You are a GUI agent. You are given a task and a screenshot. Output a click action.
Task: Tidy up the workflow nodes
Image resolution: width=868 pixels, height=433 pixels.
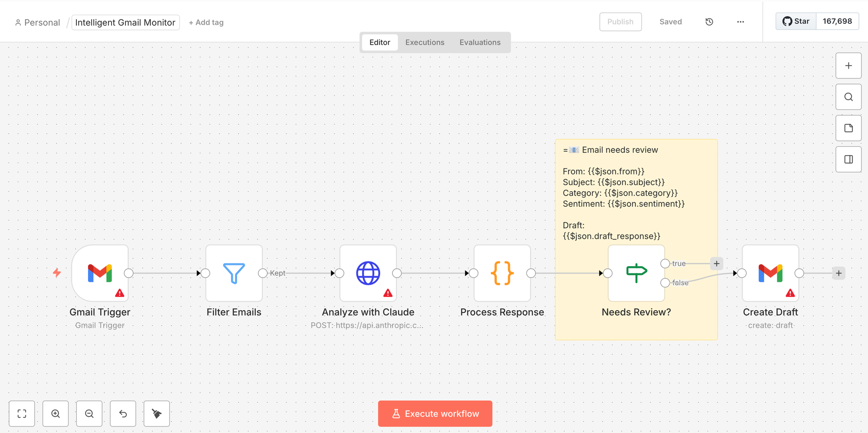pyautogui.click(x=157, y=413)
